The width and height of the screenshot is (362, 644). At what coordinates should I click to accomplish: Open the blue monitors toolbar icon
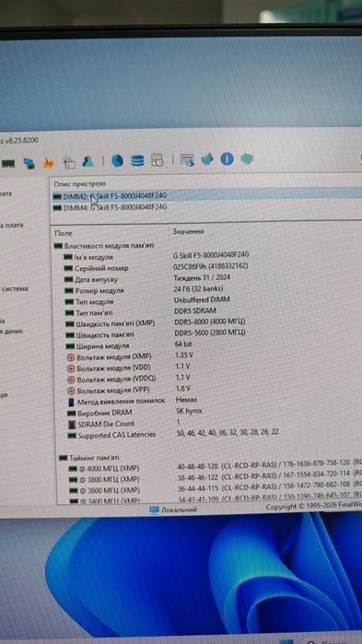click(x=29, y=163)
